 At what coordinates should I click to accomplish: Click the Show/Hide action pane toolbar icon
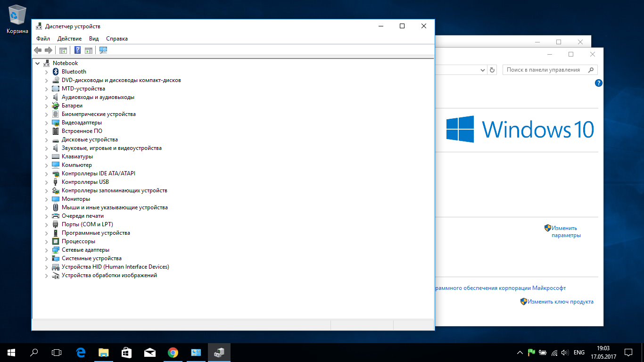[88, 50]
